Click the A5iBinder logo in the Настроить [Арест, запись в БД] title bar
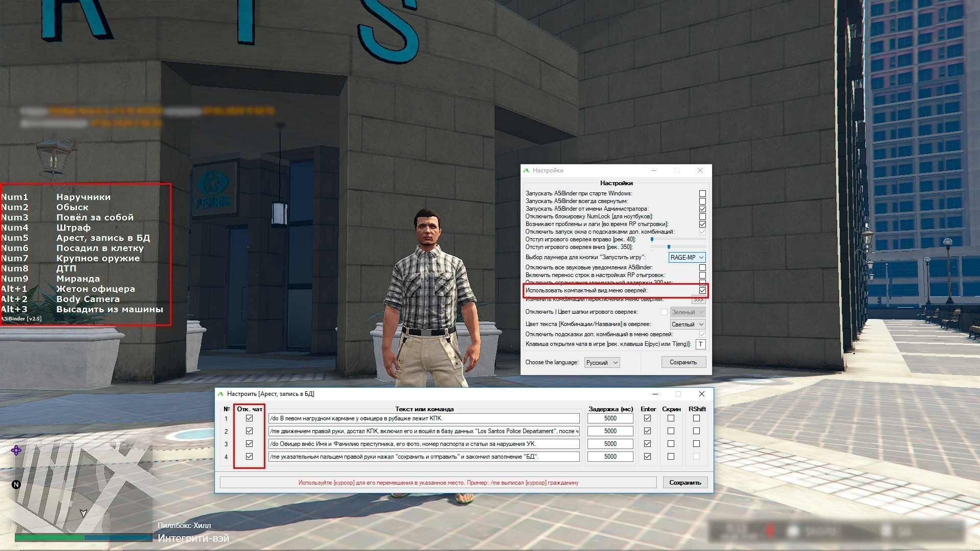The width and height of the screenshot is (980, 551). [x=220, y=394]
